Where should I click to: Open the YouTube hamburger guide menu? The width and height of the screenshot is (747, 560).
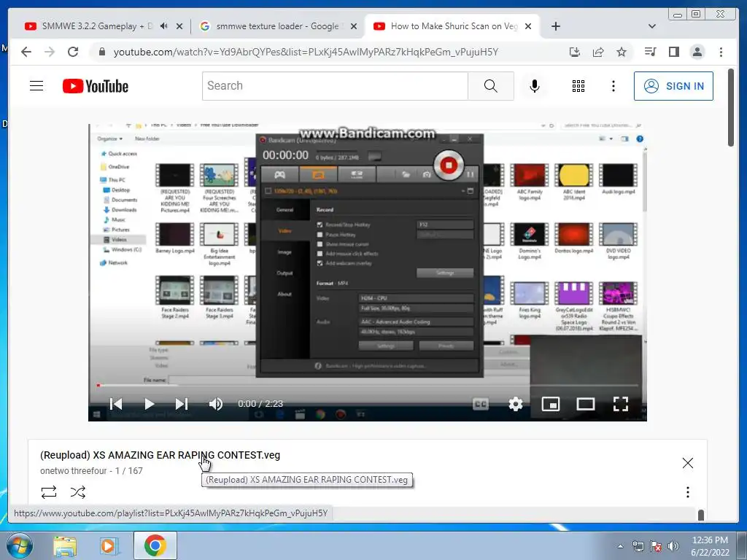click(36, 86)
